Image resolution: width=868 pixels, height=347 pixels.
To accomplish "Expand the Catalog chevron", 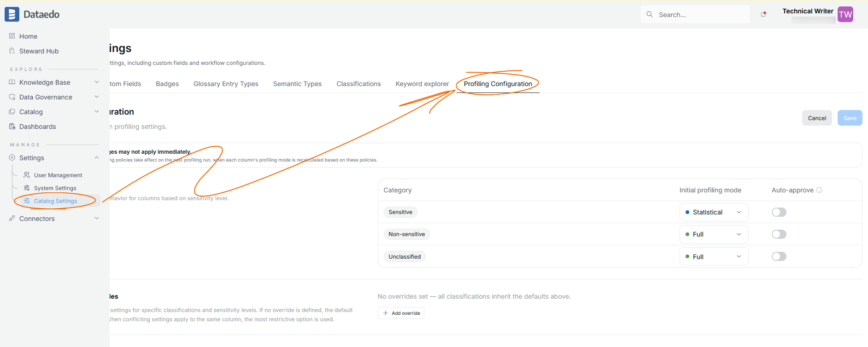I will [97, 111].
